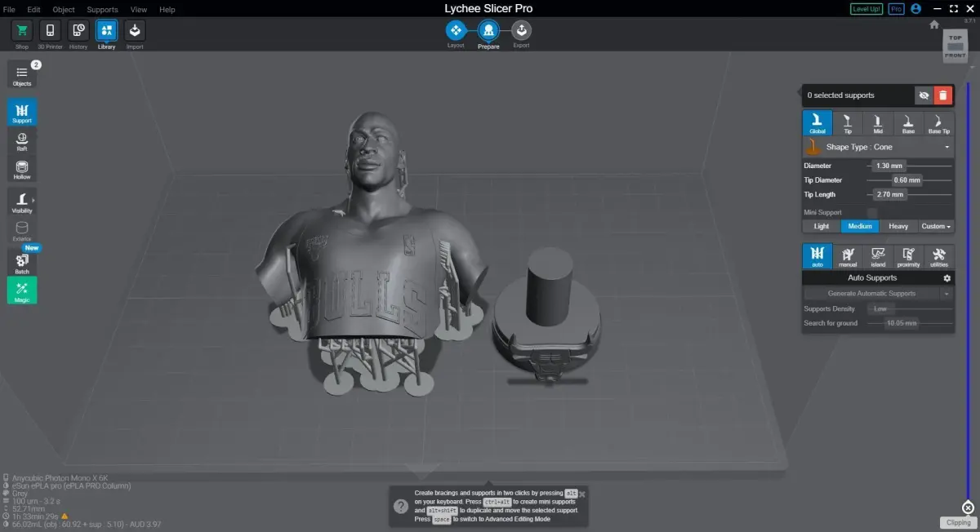Enable the Mini Support checkbox
The image size is (980, 532).
(x=872, y=212)
